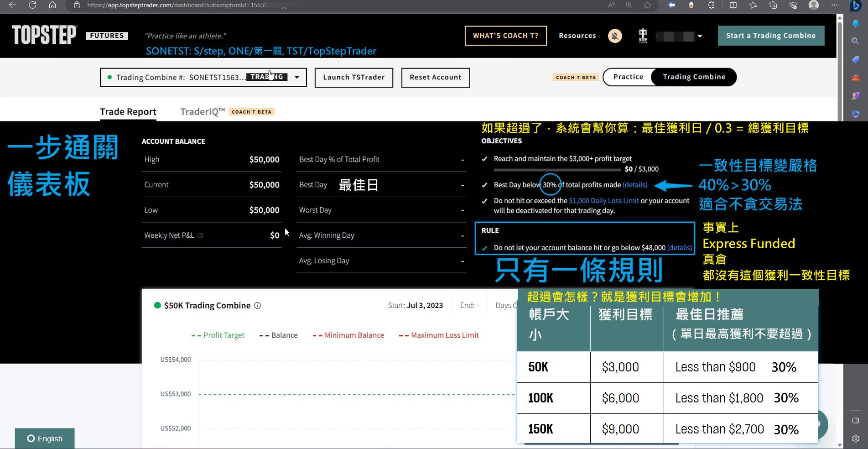Activate the Read Aloud icon in address bar

(x=611, y=5)
